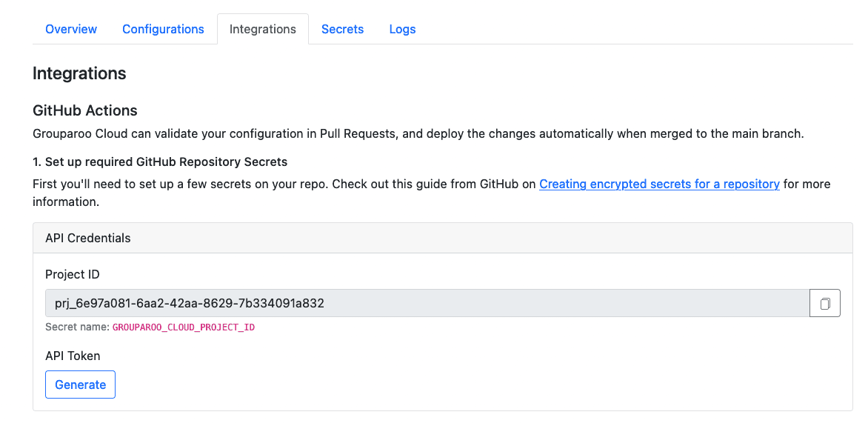868x426 pixels.
Task: Click the Project ID input field
Action: 427,303
